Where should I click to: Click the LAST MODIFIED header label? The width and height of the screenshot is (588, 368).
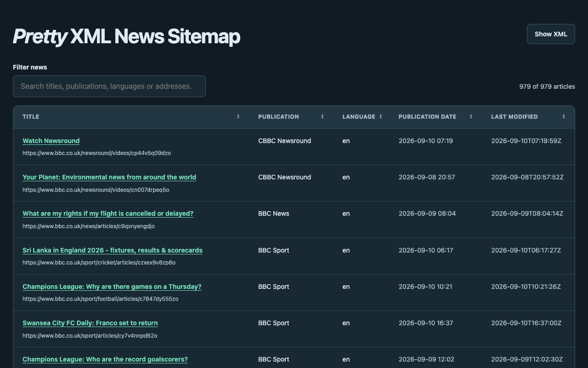pos(514,117)
